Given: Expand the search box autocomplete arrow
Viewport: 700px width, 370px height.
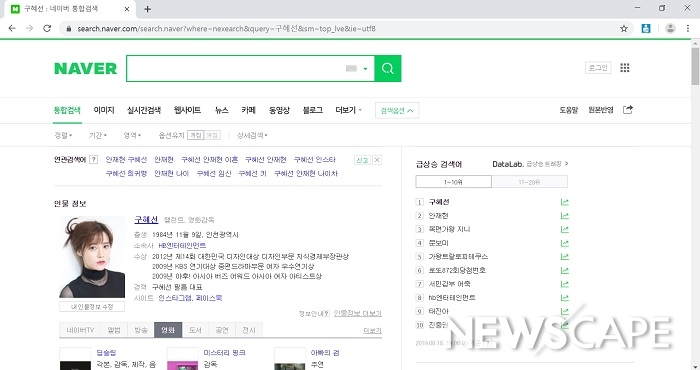Looking at the screenshot, I should [365, 69].
